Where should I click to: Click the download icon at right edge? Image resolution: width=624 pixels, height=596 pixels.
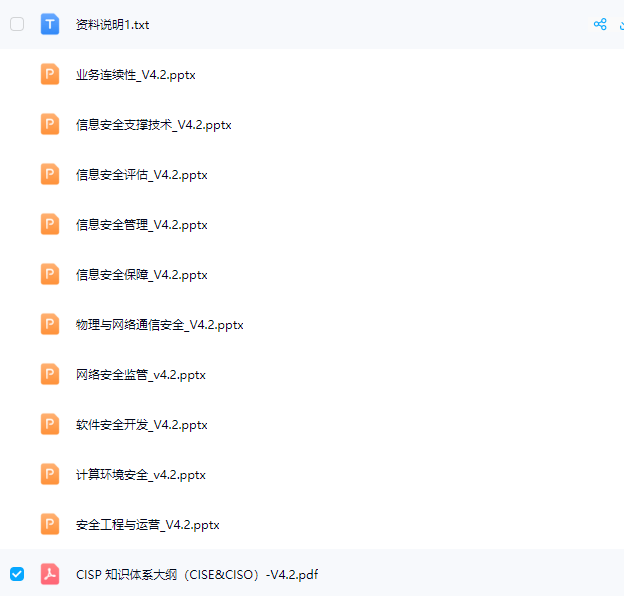click(x=621, y=25)
